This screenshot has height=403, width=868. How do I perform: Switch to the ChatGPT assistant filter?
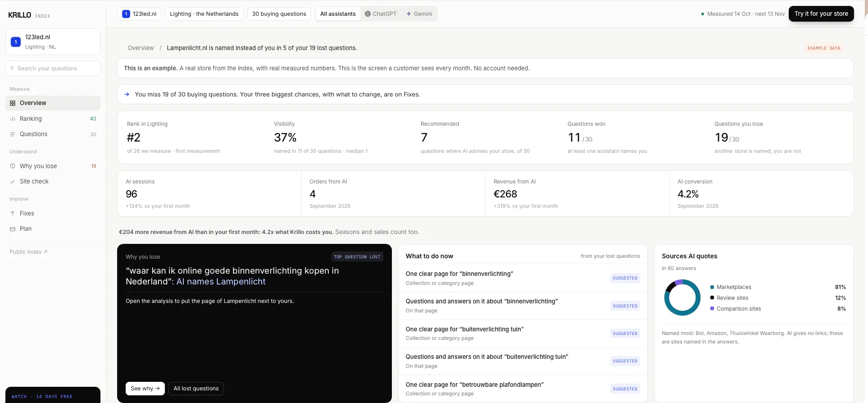click(381, 14)
